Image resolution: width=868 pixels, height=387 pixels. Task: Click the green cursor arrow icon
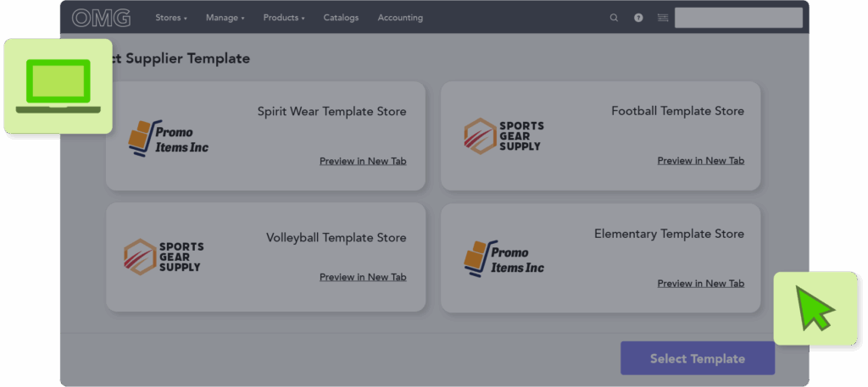(x=815, y=308)
